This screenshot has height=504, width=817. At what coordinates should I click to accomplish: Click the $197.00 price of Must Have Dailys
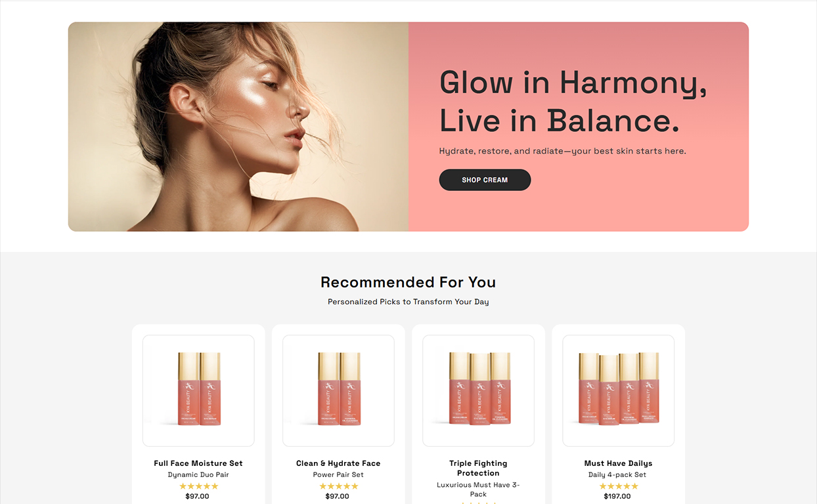click(x=618, y=496)
